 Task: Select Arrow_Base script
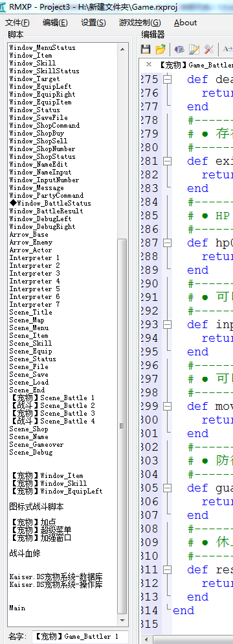pos(28,235)
